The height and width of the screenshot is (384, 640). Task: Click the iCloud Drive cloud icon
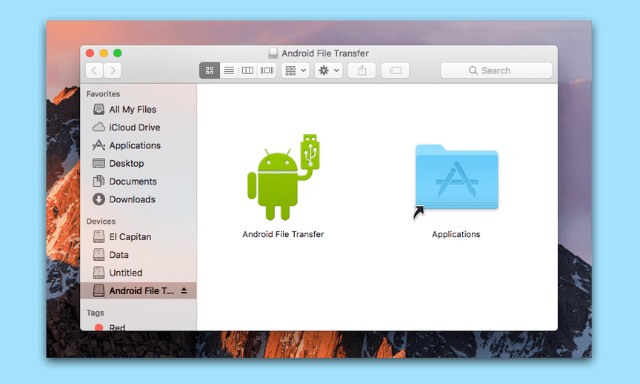point(98,127)
